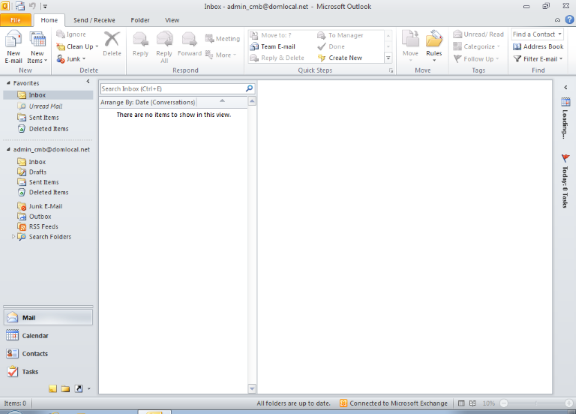Click the Search Inbox field
Image resolution: width=576 pixels, height=414 pixels.
click(x=172, y=89)
